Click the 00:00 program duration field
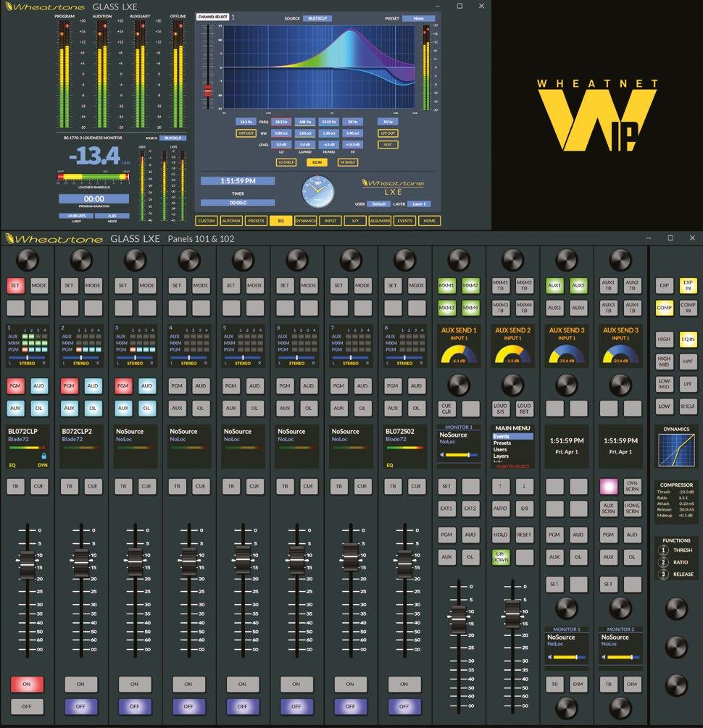The image size is (703, 728). point(94,198)
